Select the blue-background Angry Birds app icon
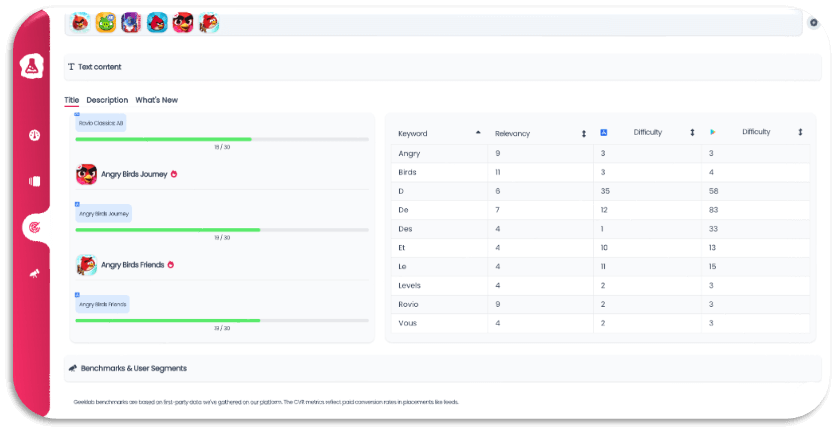Viewport: 837px width, 432px height. [157, 22]
